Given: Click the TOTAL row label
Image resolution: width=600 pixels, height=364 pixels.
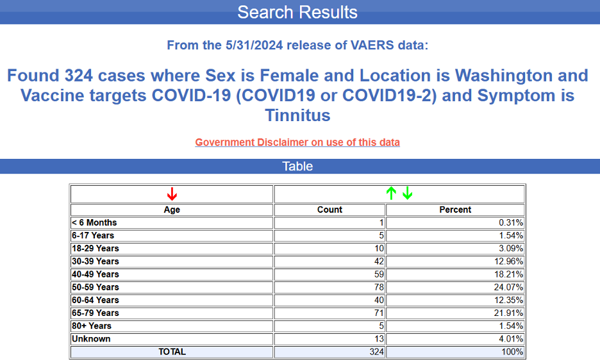Looking at the screenshot, I should coord(172,352).
